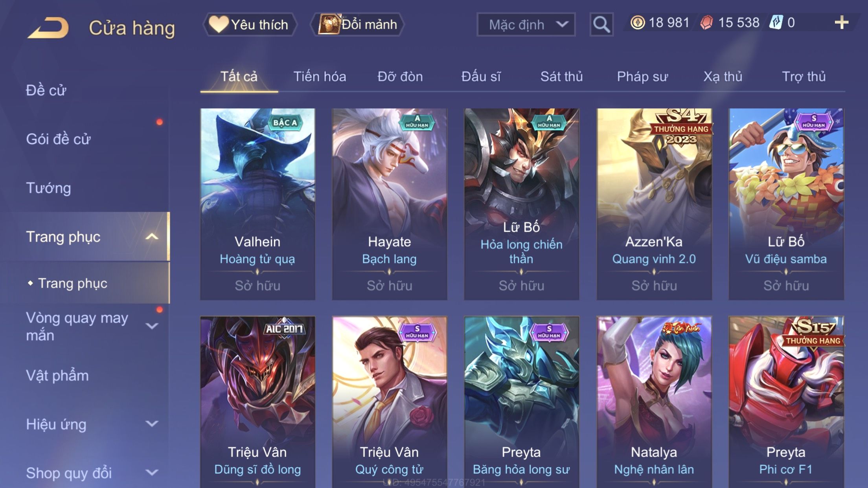Image resolution: width=868 pixels, height=488 pixels.
Task: Switch to the Pháp sư tab
Action: coord(642,77)
